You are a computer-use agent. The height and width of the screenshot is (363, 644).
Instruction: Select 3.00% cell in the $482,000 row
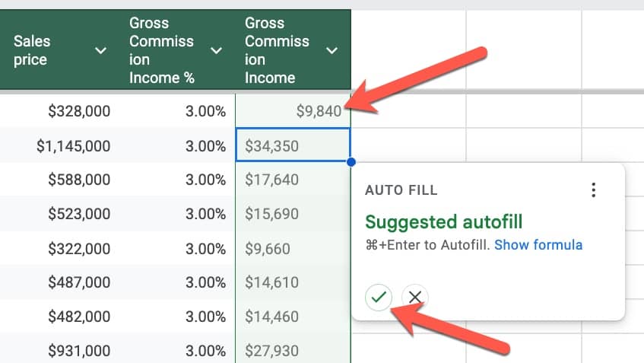[177, 317]
